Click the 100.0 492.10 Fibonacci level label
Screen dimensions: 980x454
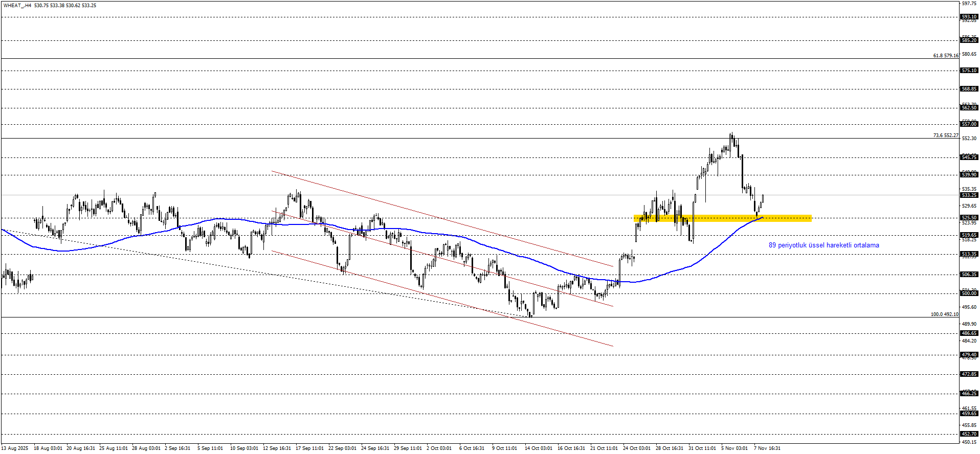click(944, 314)
